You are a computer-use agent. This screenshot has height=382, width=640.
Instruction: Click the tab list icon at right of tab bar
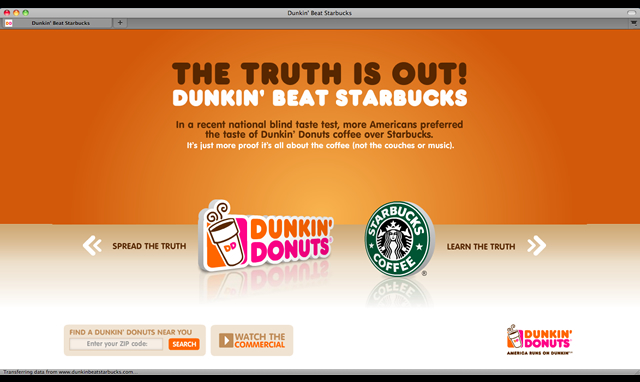[x=633, y=23]
